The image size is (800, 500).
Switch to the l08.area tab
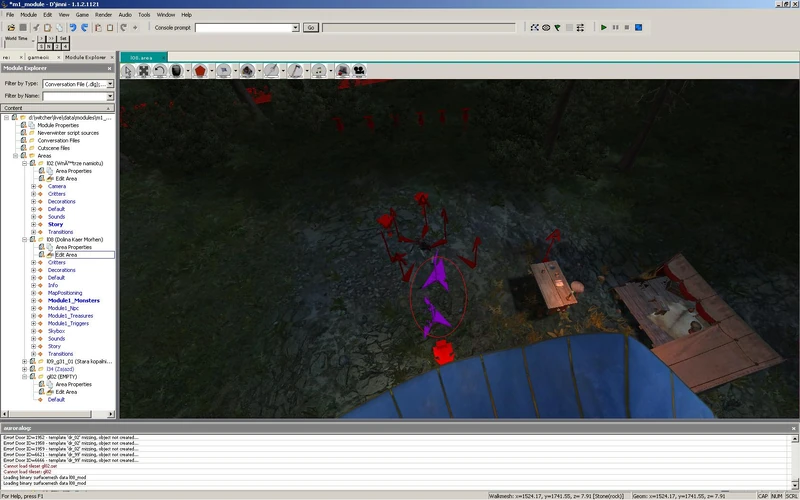[x=141, y=58]
